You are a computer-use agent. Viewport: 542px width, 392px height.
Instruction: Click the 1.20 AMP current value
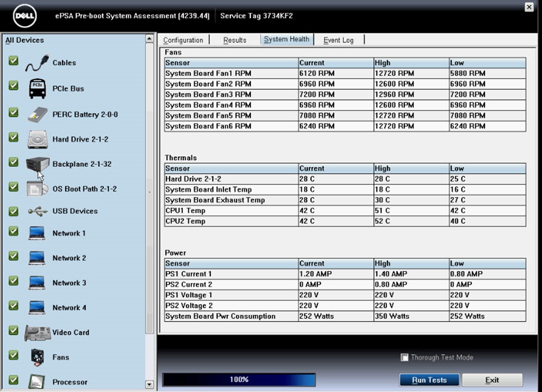coord(316,274)
